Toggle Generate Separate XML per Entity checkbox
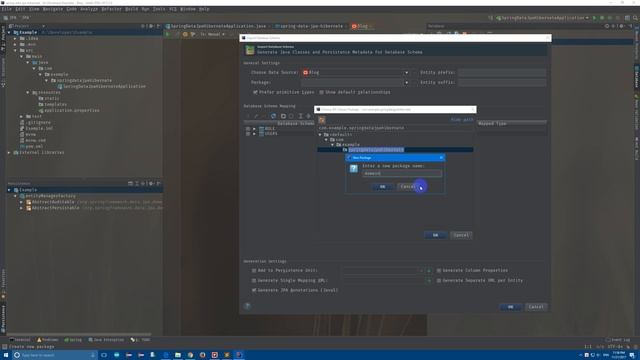The image size is (640, 360). tap(439, 280)
